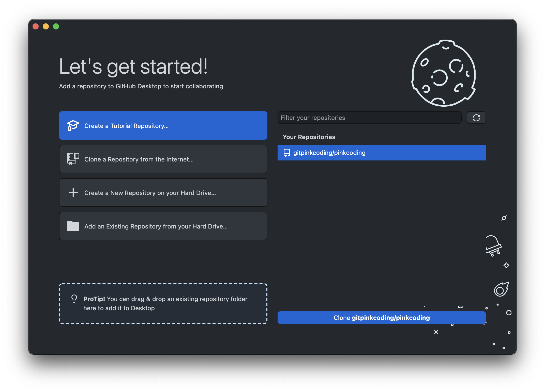
Task: Click the folder icon for existing repository
Action: 73,226
